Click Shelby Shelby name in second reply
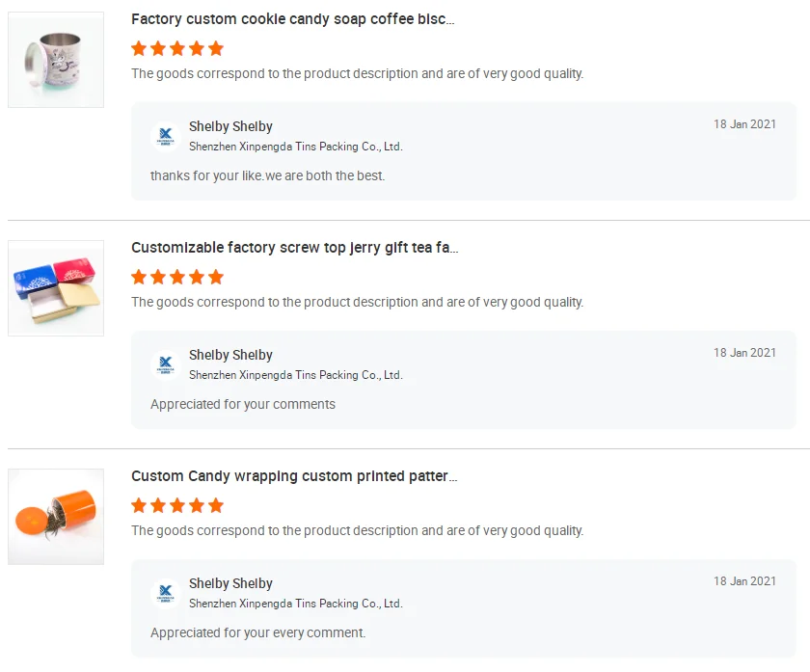810x672 pixels. [x=230, y=355]
